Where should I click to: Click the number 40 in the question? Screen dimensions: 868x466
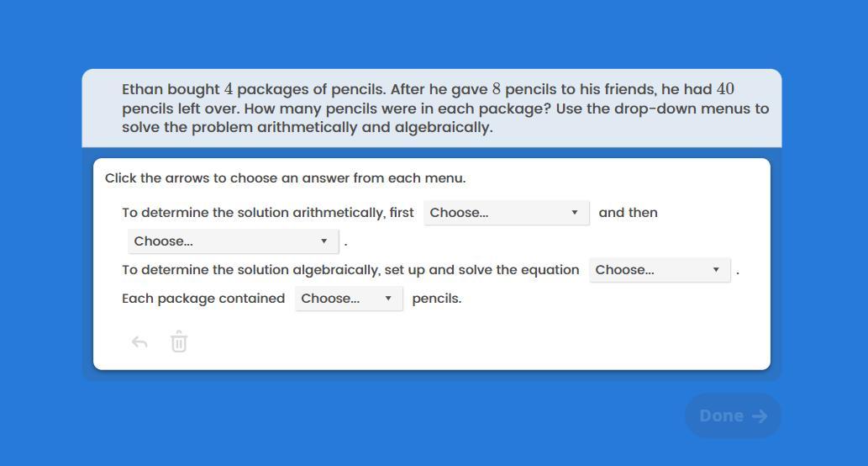725,89
